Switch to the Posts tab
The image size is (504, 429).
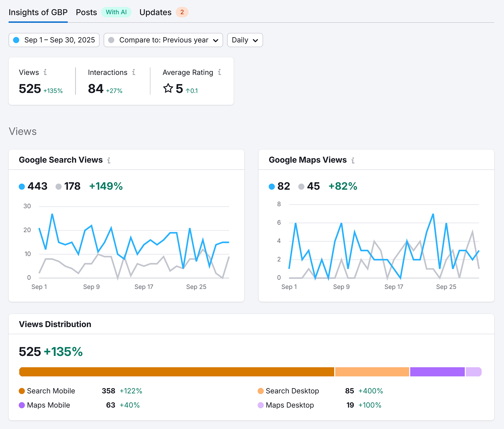(86, 12)
